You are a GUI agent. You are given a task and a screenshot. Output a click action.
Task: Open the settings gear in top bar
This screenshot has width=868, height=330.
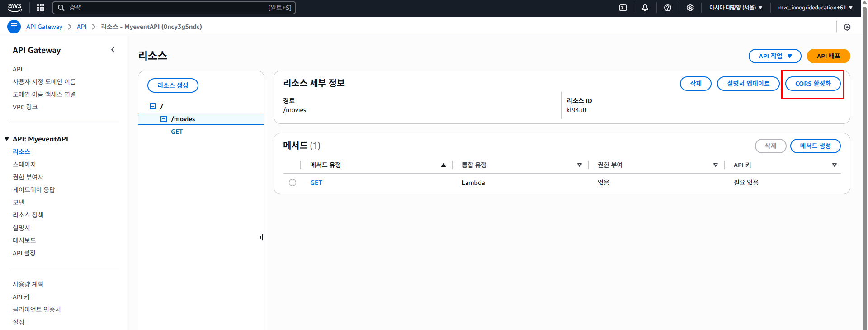(690, 8)
